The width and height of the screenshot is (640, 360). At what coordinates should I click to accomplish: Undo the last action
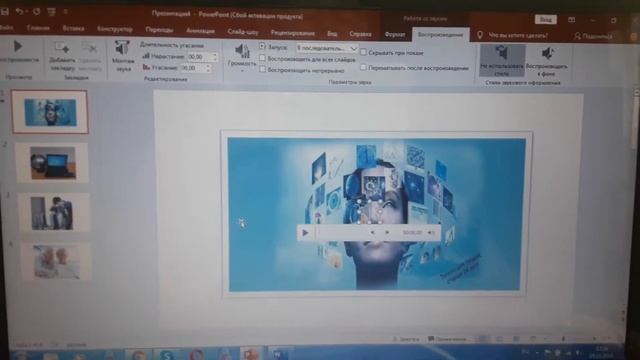click(19, 11)
